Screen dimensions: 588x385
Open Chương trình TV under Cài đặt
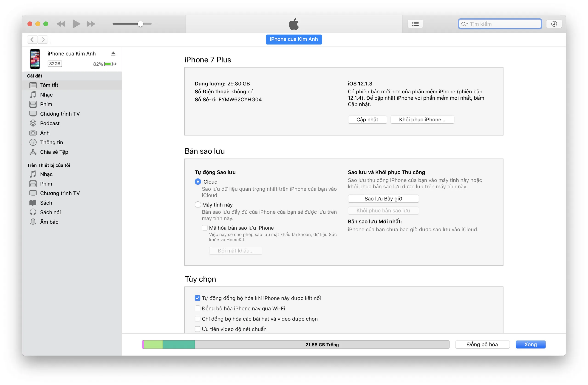pos(72,114)
